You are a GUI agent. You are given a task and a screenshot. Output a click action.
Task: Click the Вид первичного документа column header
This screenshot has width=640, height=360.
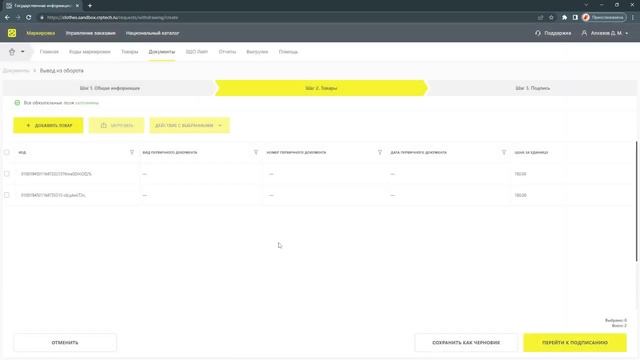pyautogui.click(x=170, y=152)
